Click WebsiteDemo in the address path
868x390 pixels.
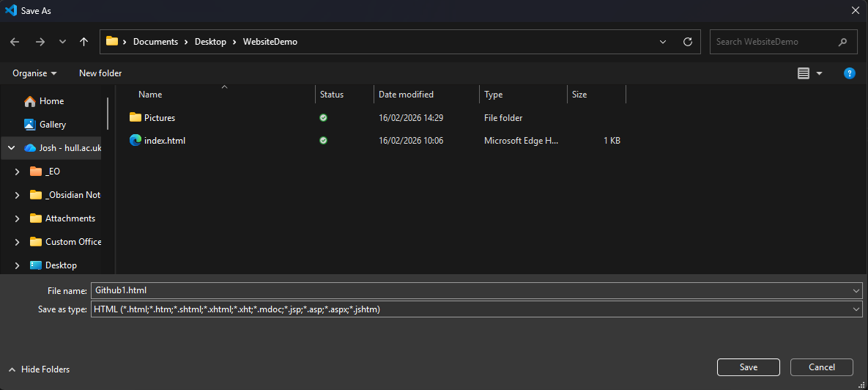point(270,42)
